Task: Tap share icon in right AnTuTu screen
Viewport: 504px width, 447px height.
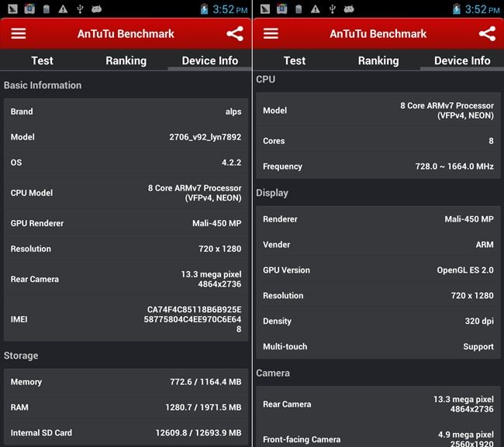Action: click(487, 34)
